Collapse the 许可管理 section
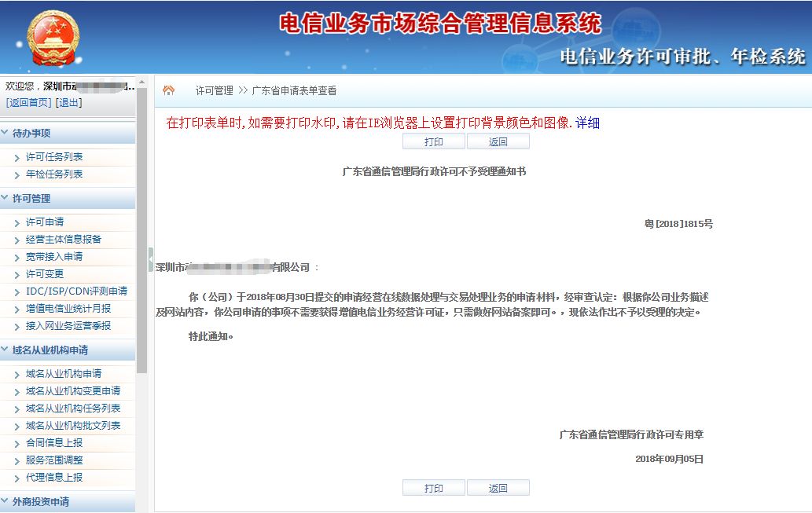 point(68,198)
